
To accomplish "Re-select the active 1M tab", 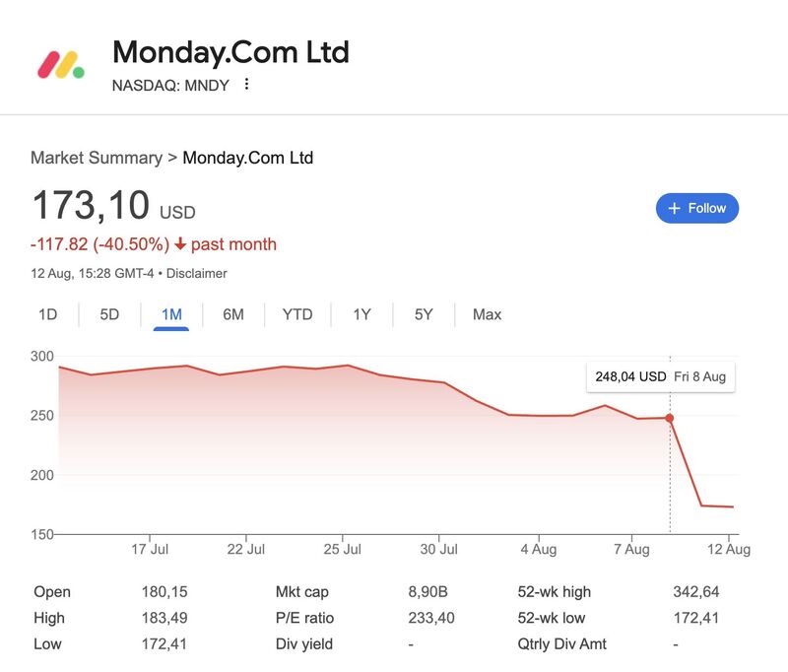I will coord(170,314).
